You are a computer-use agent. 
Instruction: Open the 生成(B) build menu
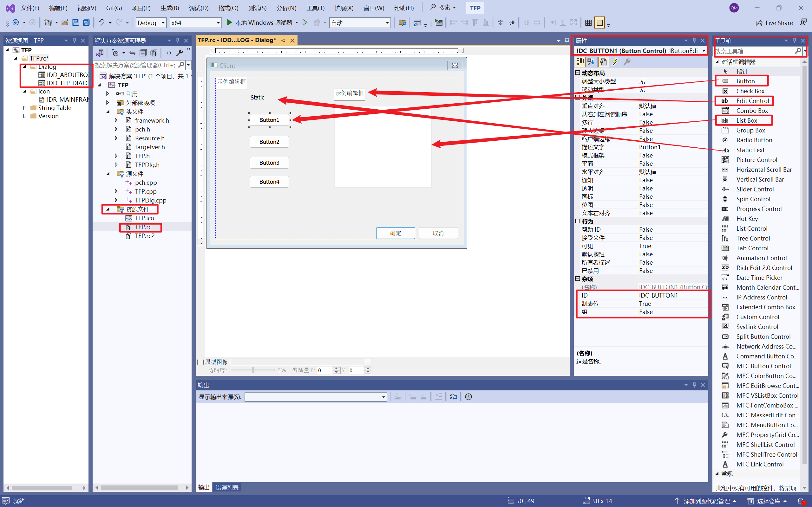[x=169, y=8]
